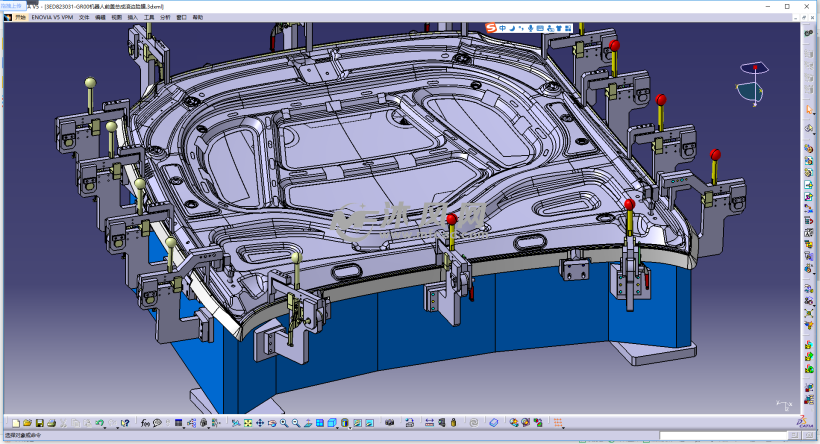Click the What's This help icon
The image size is (820, 444).
(x=125, y=423)
